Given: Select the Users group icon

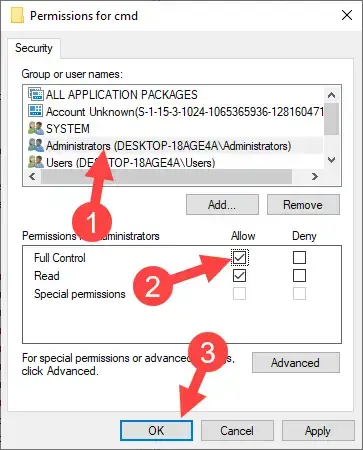Looking at the screenshot, I should click(x=36, y=162).
